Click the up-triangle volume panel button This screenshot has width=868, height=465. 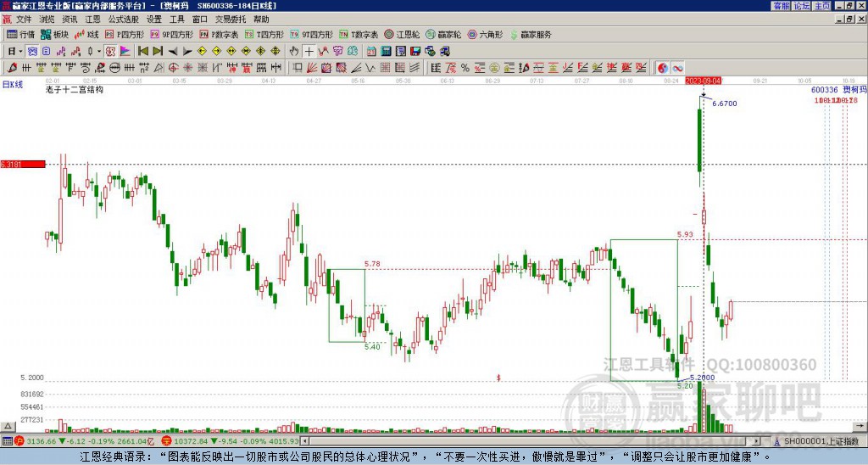click(x=7, y=426)
